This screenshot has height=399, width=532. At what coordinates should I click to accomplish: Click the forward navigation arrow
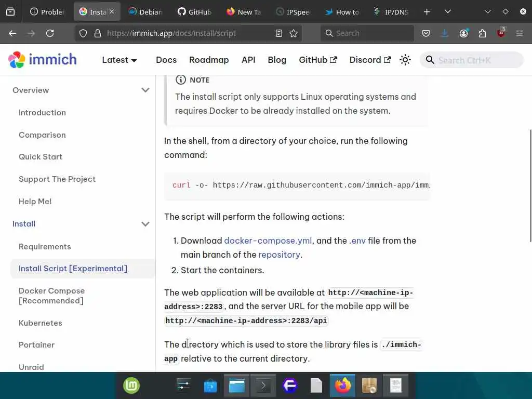pos(31,33)
